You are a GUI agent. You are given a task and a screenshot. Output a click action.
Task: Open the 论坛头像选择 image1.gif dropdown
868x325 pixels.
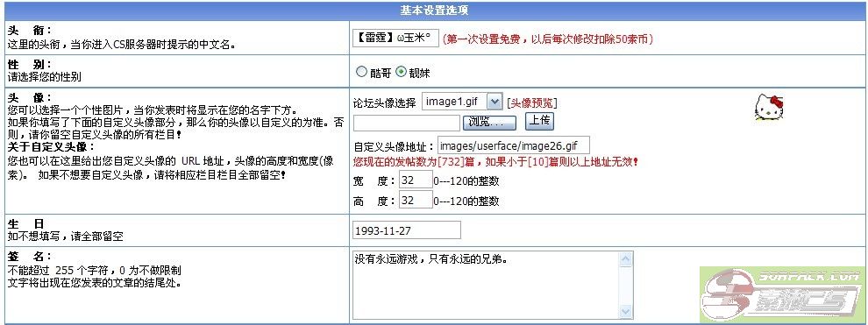[x=462, y=102]
